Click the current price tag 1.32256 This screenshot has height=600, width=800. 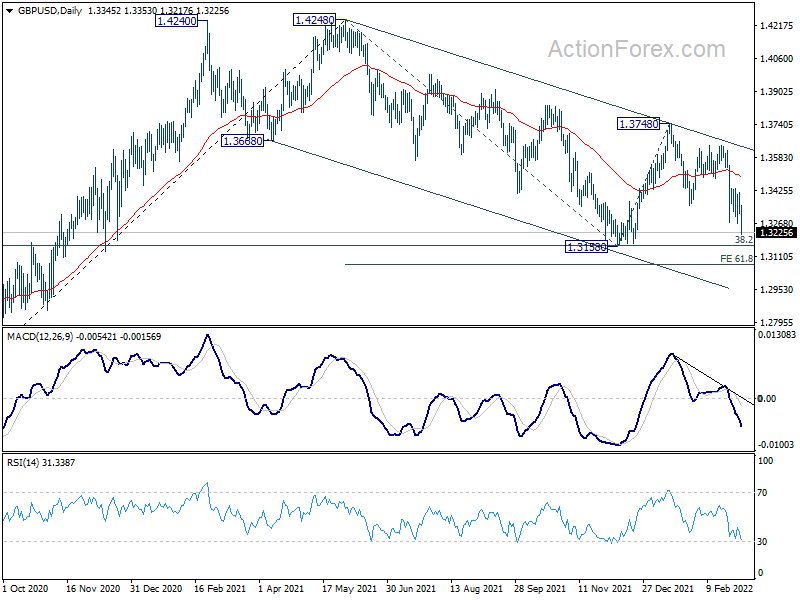[776, 233]
